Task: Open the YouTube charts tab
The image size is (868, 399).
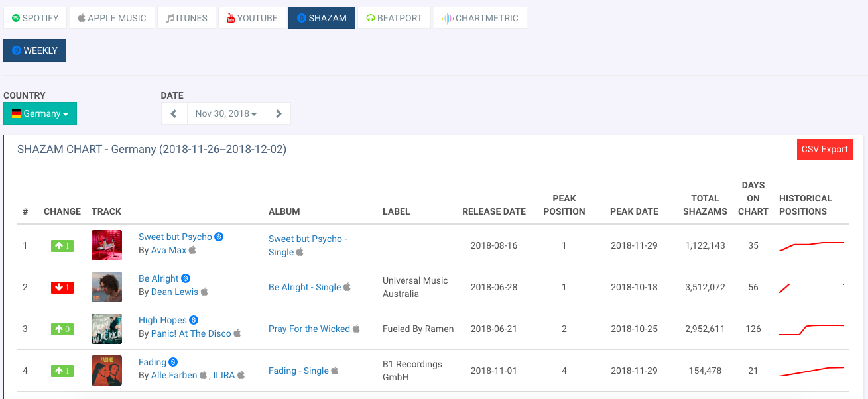Action: tap(252, 18)
